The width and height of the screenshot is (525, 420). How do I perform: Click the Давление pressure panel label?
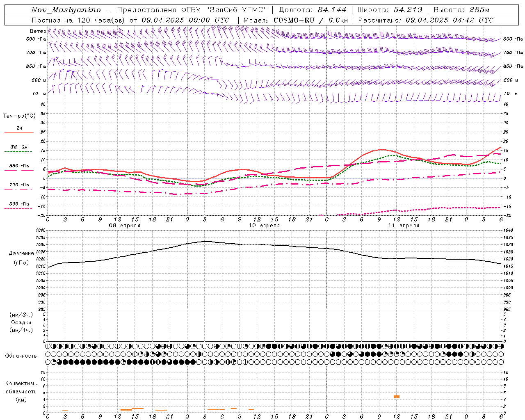21,253
